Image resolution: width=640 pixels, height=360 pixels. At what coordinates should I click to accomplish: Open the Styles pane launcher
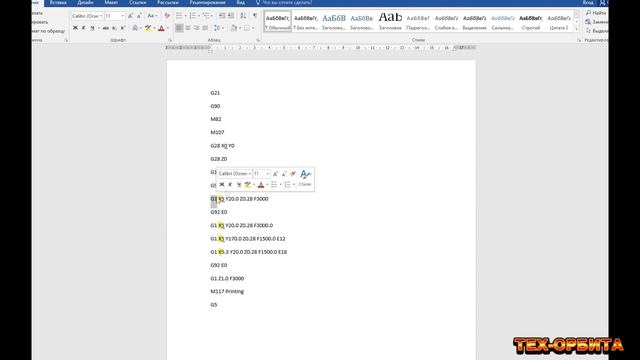pyautogui.click(x=579, y=40)
